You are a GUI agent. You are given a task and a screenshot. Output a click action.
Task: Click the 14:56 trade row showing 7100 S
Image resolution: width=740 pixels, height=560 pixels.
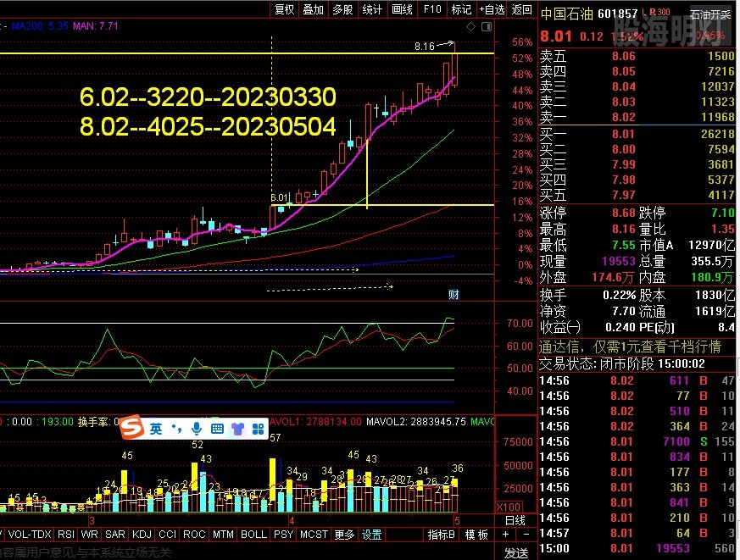coord(637,441)
